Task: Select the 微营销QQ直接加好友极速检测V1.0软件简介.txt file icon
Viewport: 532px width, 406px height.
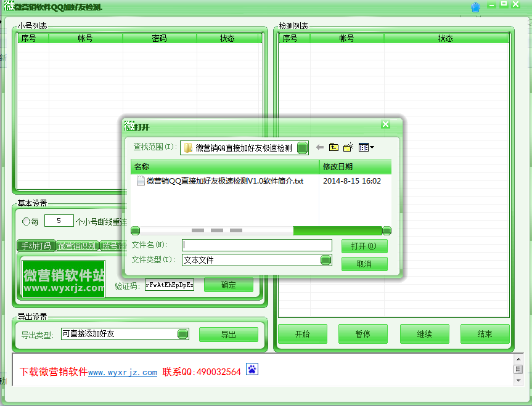Action: 141,181
